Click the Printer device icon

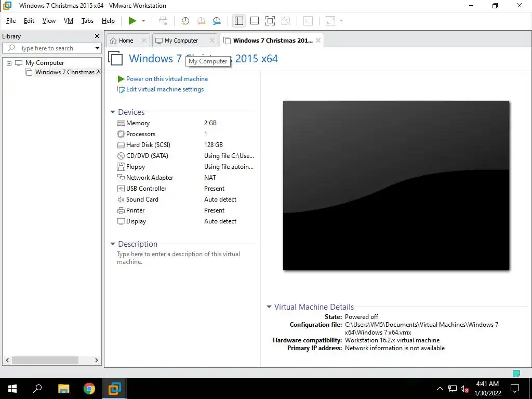(x=121, y=210)
